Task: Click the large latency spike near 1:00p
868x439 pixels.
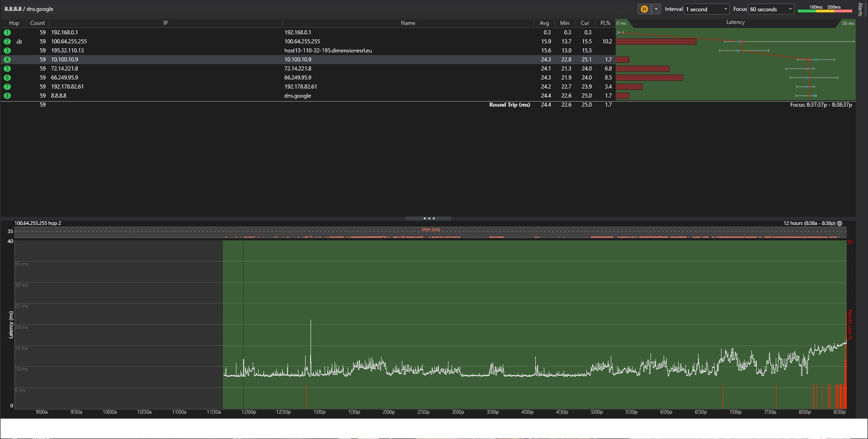Action: tap(311, 334)
